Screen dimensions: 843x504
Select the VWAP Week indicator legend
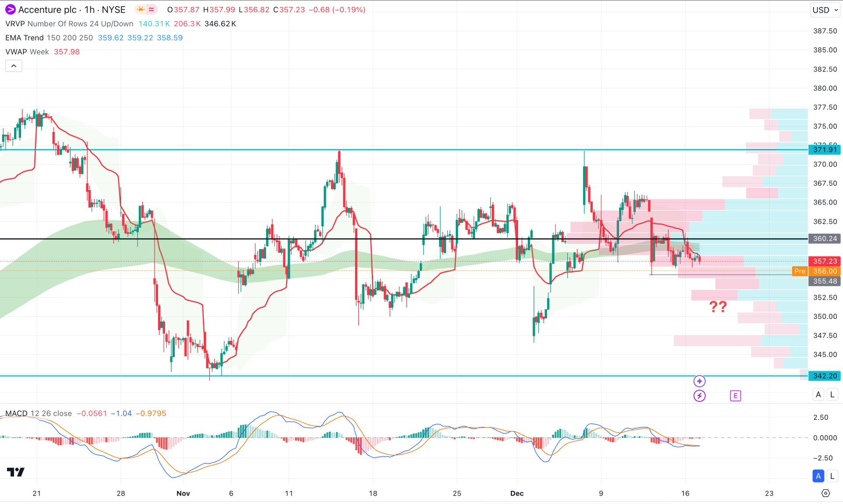(27, 52)
